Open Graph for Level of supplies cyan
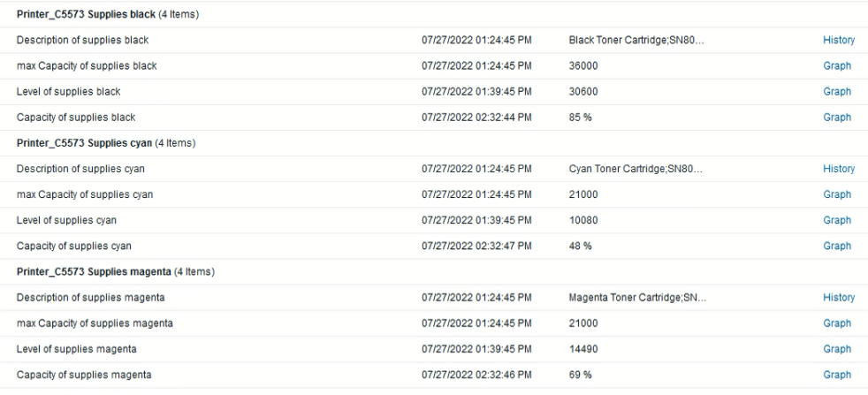 coord(836,220)
